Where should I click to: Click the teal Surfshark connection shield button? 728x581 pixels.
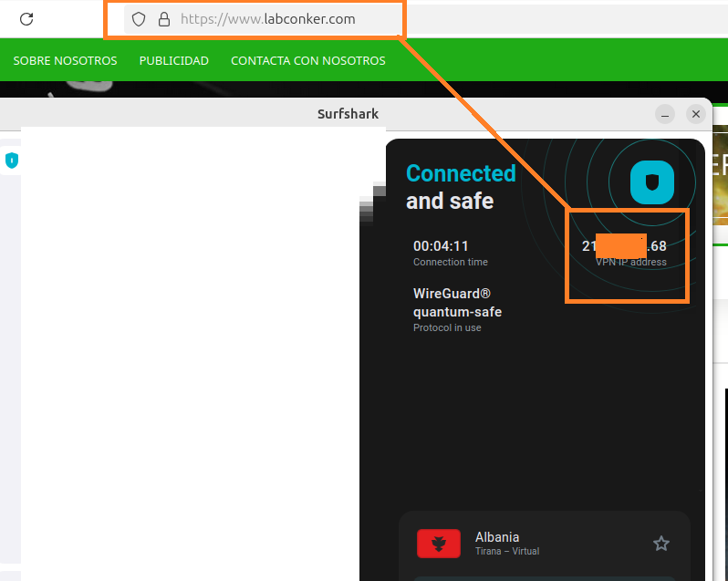652,182
